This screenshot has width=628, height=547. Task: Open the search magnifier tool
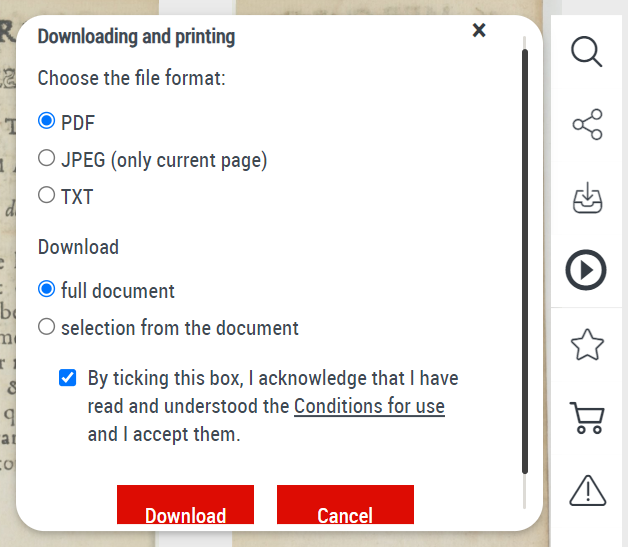[587, 51]
